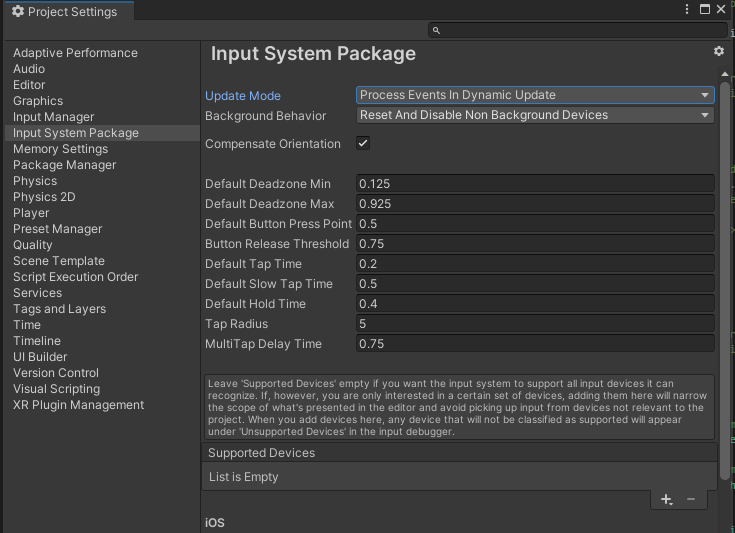Select the Project Settings tab

(x=64, y=12)
